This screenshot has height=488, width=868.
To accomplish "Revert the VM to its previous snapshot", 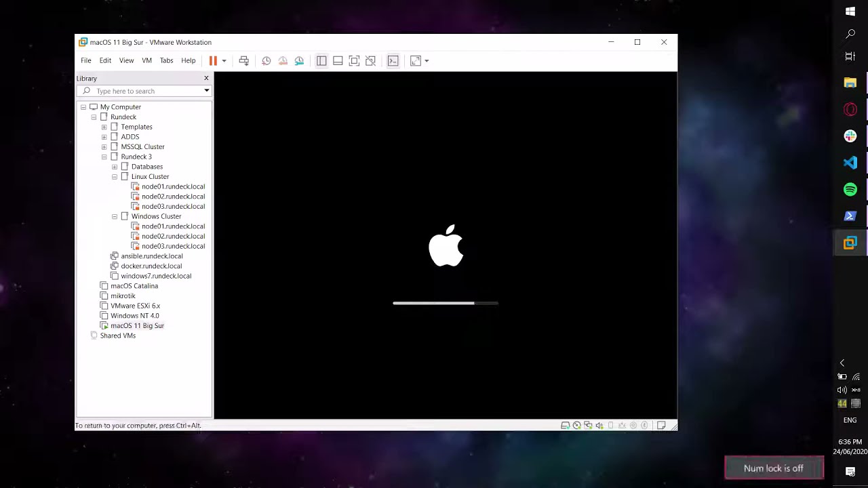I will pos(283,61).
